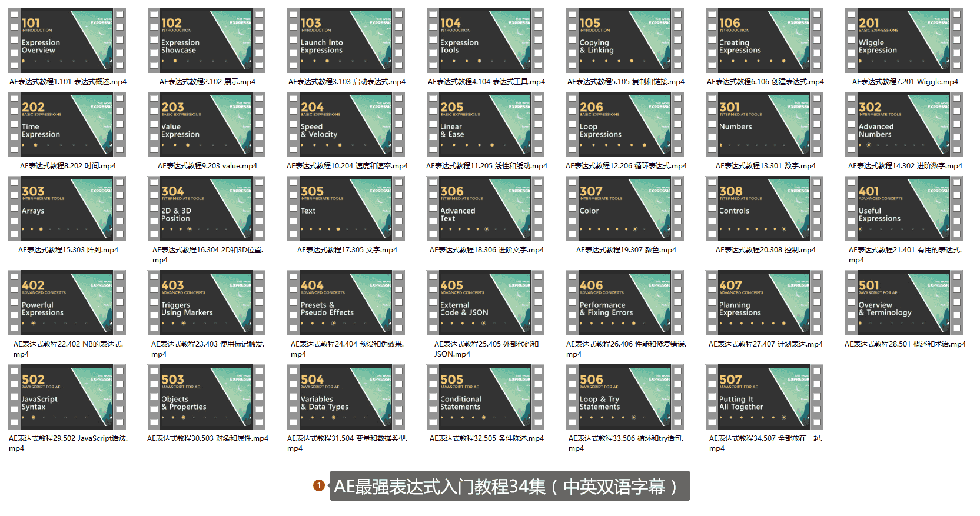Viewport: 980px width, 516px height.
Task: Select the 307 Color video thumbnail
Action: pyautogui.click(x=625, y=209)
